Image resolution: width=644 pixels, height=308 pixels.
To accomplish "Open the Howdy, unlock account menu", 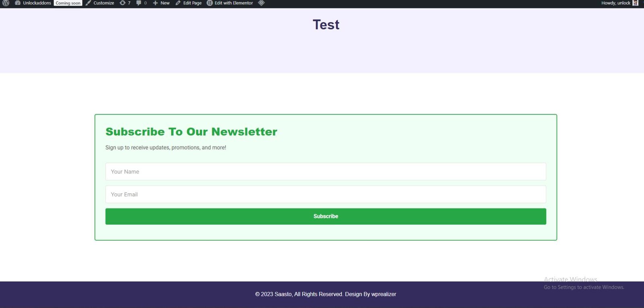I will pos(615,3).
